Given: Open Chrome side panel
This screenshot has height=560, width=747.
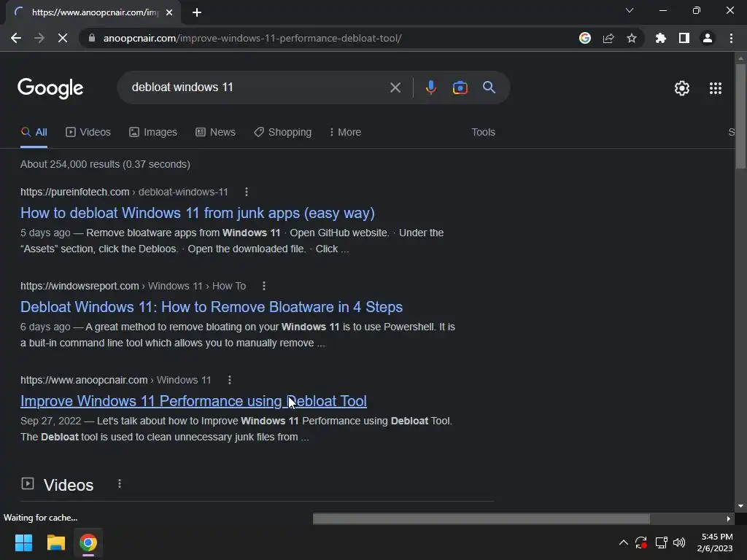Looking at the screenshot, I should click(x=684, y=38).
